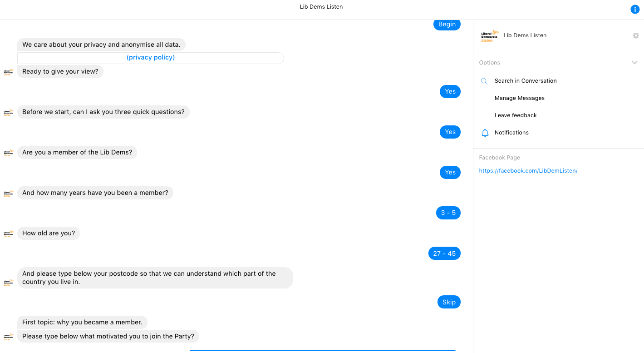Click bot avatar beside 'How old are you?'
Image resolution: width=644 pixels, height=353 pixels.
click(x=8, y=234)
